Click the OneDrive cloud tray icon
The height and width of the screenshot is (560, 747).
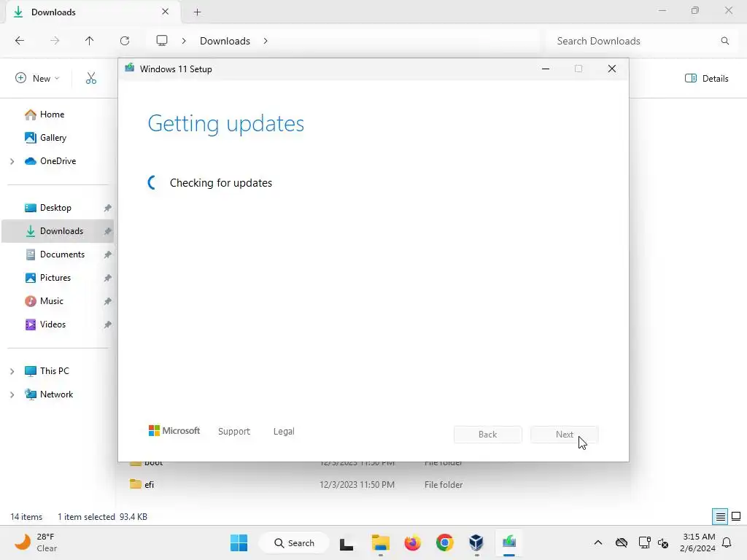(622, 542)
